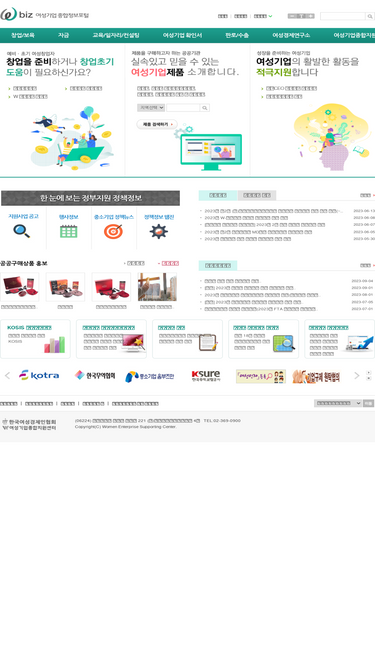Open 여성기업 확인서 menu
Viewport: 375px width, 667px height.
[x=182, y=35]
